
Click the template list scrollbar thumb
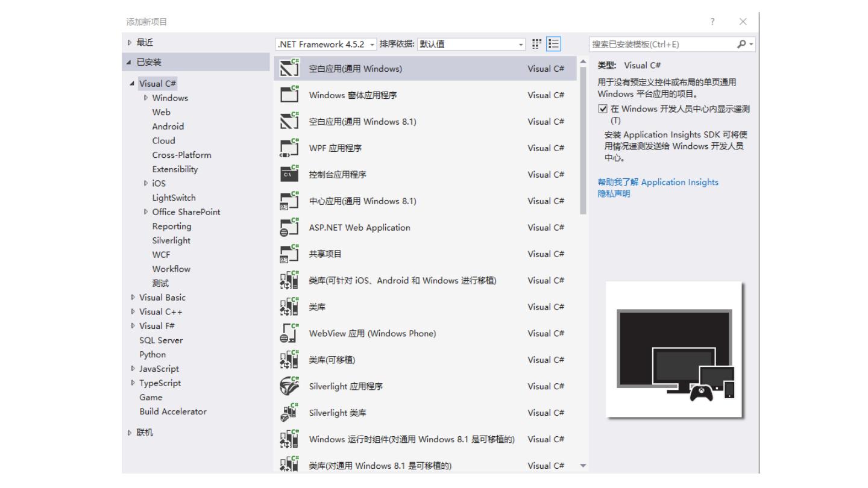(582, 139)
